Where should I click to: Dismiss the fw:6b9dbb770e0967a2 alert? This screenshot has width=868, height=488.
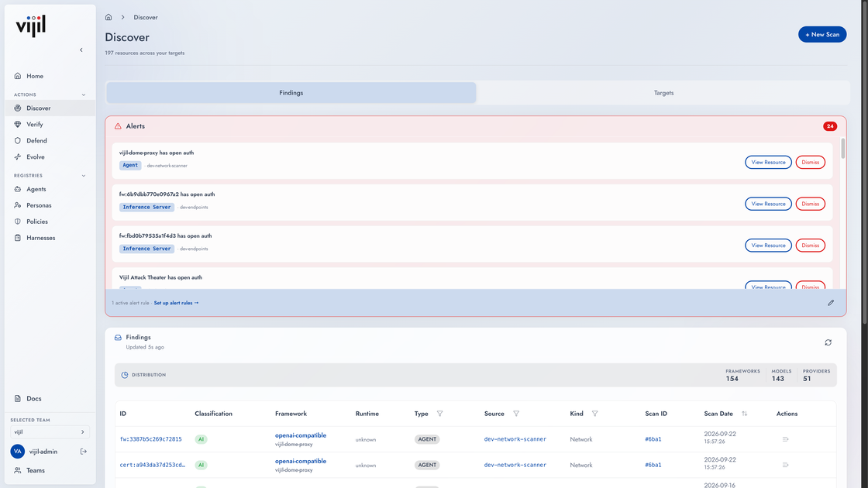point(811,204)
